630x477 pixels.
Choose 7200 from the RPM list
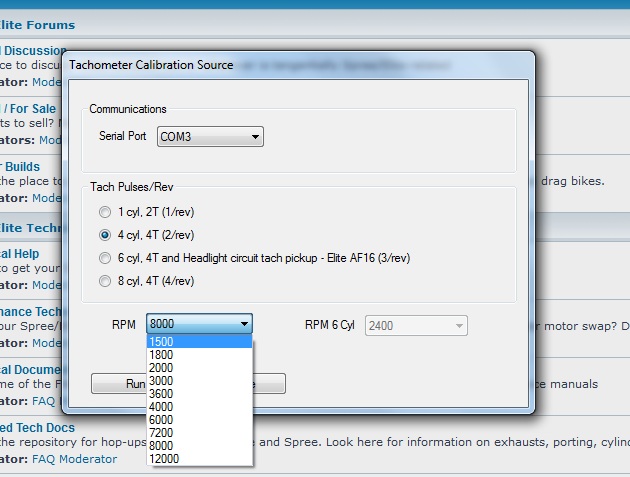pos(199,433)
